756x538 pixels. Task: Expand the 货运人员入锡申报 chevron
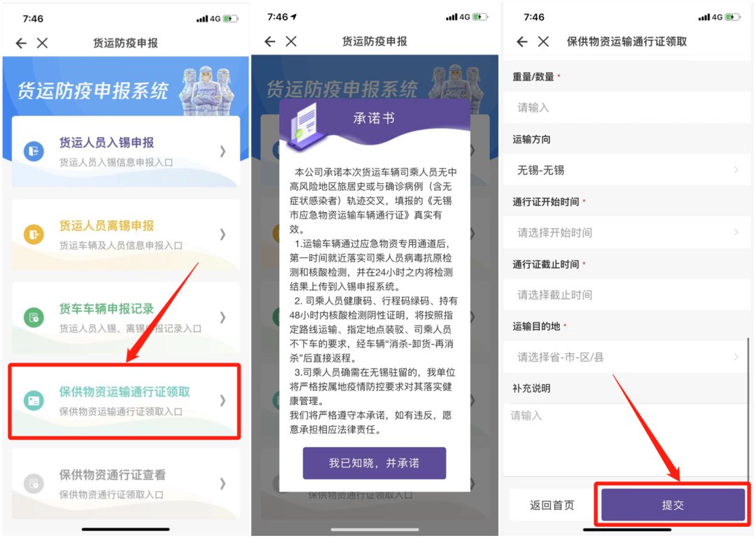[x=223, y=151]
